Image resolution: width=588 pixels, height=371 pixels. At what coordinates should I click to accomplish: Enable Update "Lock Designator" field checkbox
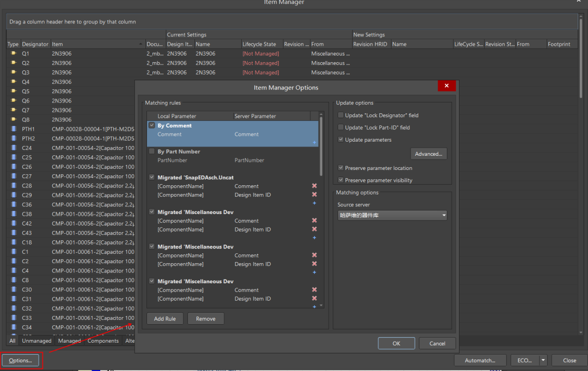click(340, 115)
